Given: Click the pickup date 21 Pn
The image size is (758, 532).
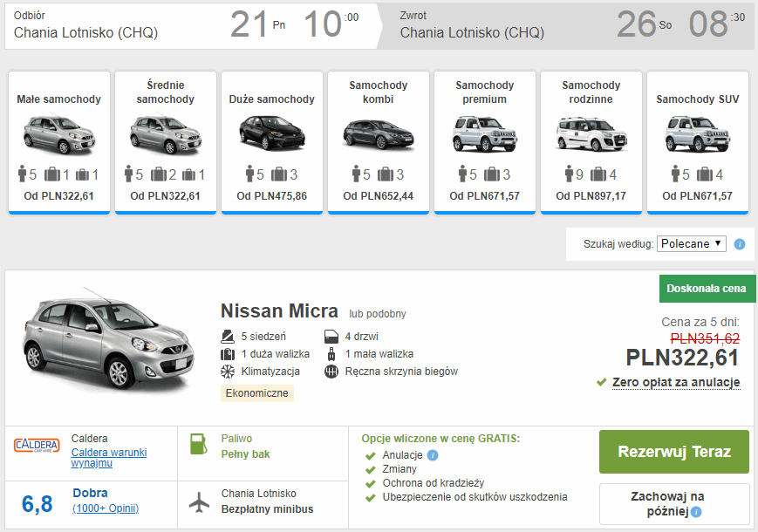Looking at the screenshot, I should coord(258,24).
